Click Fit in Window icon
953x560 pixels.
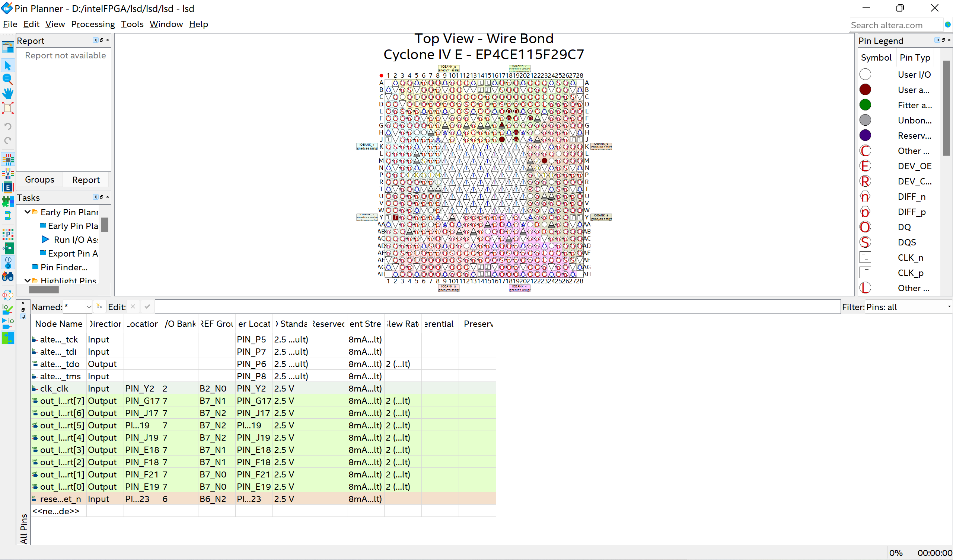7,108
